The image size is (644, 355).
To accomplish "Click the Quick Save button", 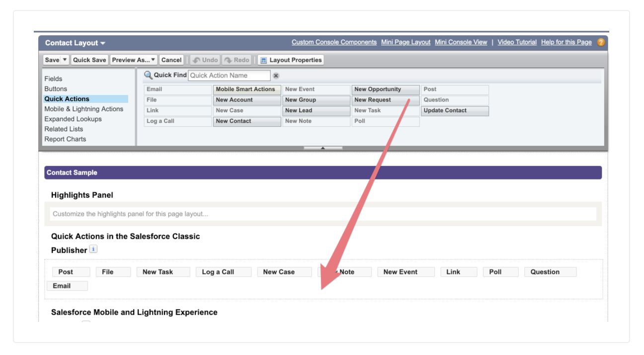I will pyautogui.click(x=89, y=60).
